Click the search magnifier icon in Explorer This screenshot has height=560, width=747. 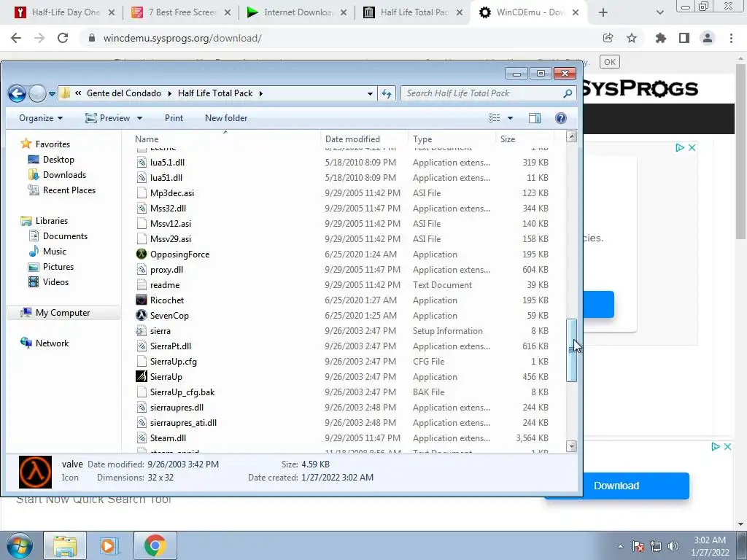(568, 93)
